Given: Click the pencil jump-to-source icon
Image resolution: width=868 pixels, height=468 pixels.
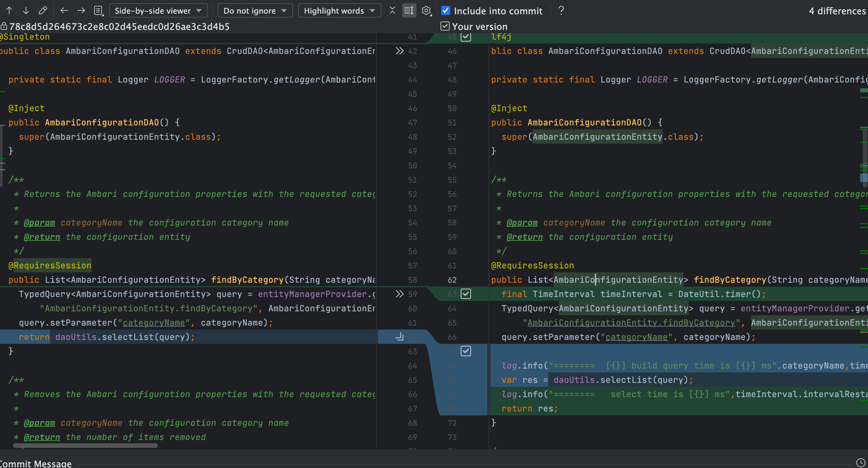Looking at the screenshot, I should tap(43, 10).
